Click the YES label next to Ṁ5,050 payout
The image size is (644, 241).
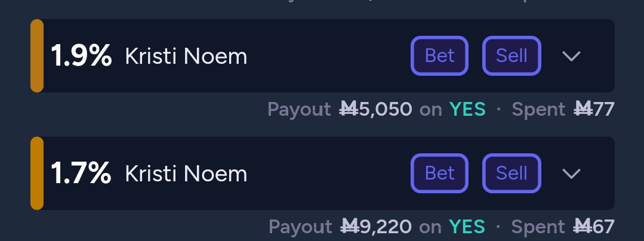click(467, 109)
